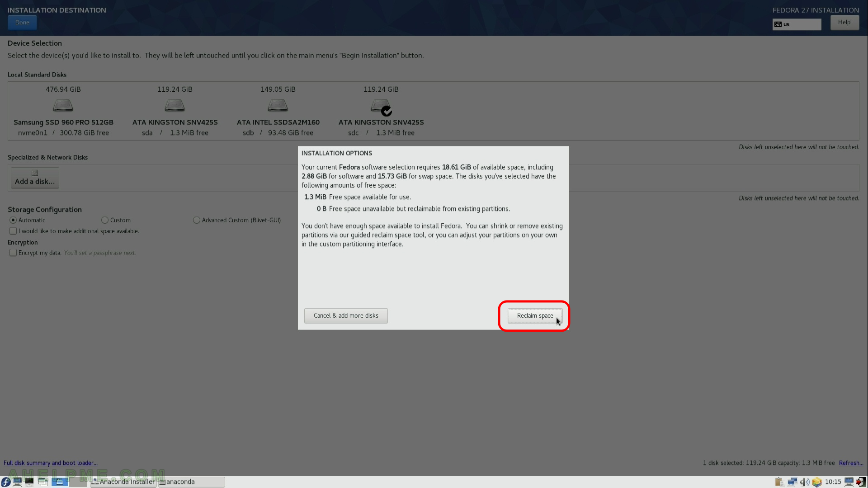Viewport: 868px width, 488px height.
Task: Click the INSTALLATION OPTIONS dialog title
Action: (x=337, y=153)
